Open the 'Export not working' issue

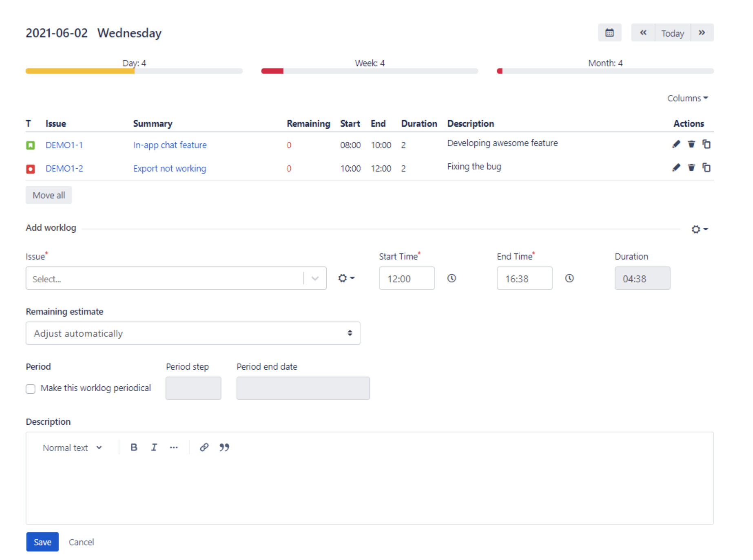pyautogui.click(x=169, y=168)
